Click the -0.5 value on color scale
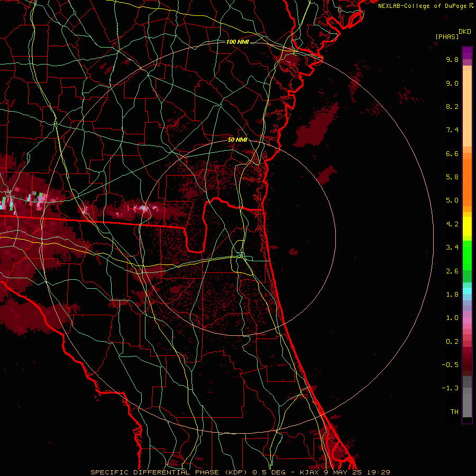Viewport: 476px width, 476px height. click(450, 365)
